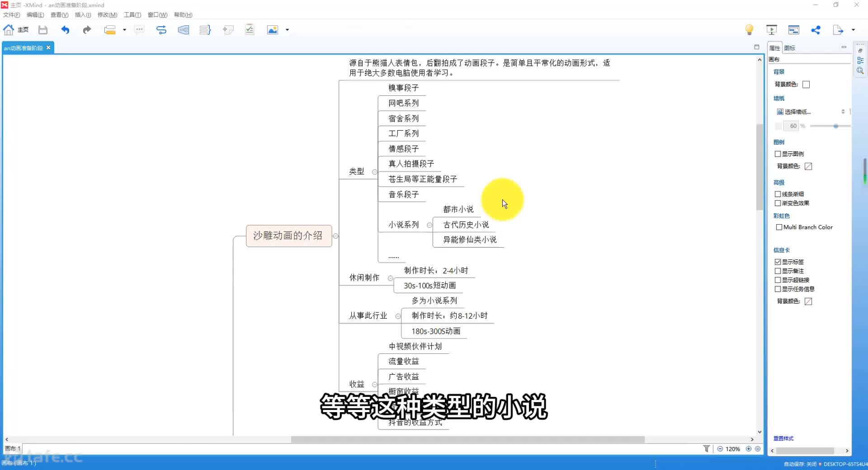Pick the legend 背景颜色 swatch under 图例
Image resolution: width=868 pixels, height=470 pixels.
[x=808, y=166]
